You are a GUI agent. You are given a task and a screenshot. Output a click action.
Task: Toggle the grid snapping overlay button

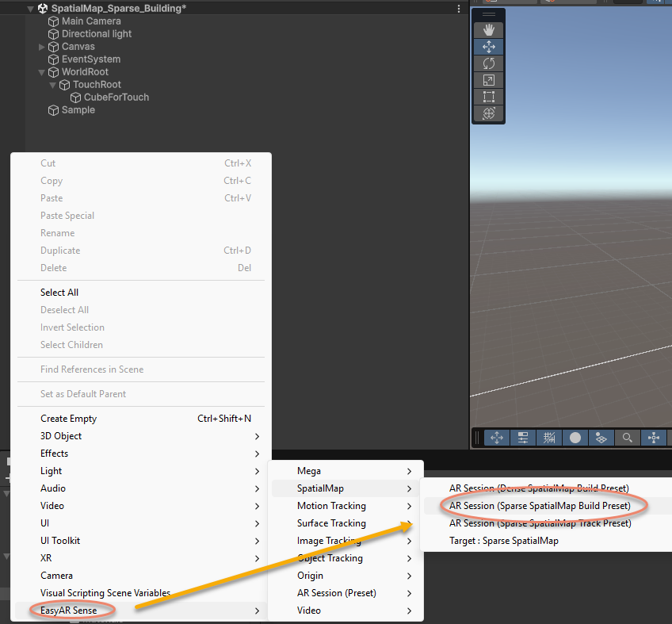click(x=548, y=438)
